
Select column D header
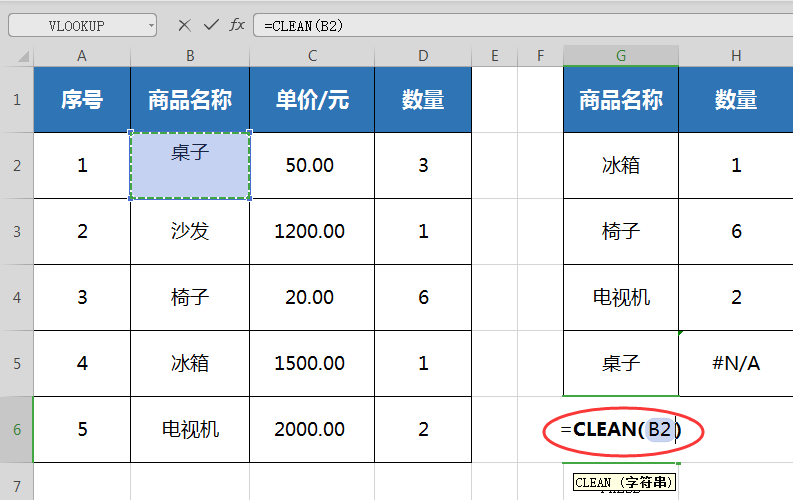coord(423,56)
